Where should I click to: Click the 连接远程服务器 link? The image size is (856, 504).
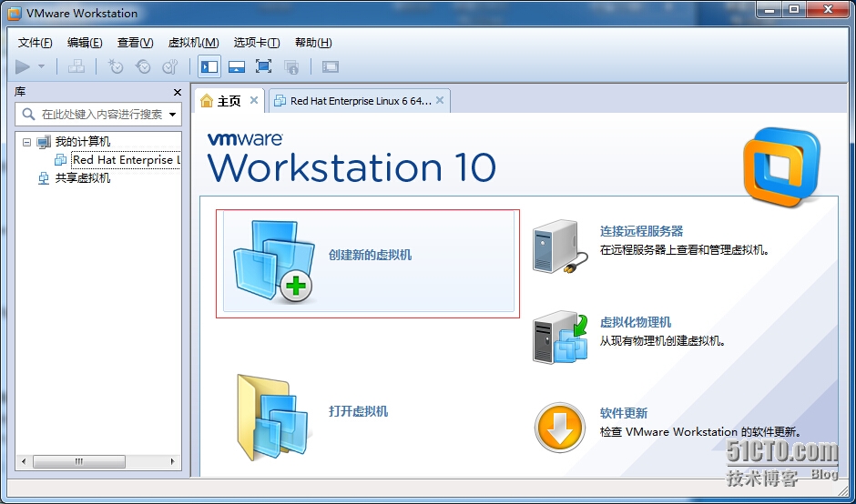[641, 231]
